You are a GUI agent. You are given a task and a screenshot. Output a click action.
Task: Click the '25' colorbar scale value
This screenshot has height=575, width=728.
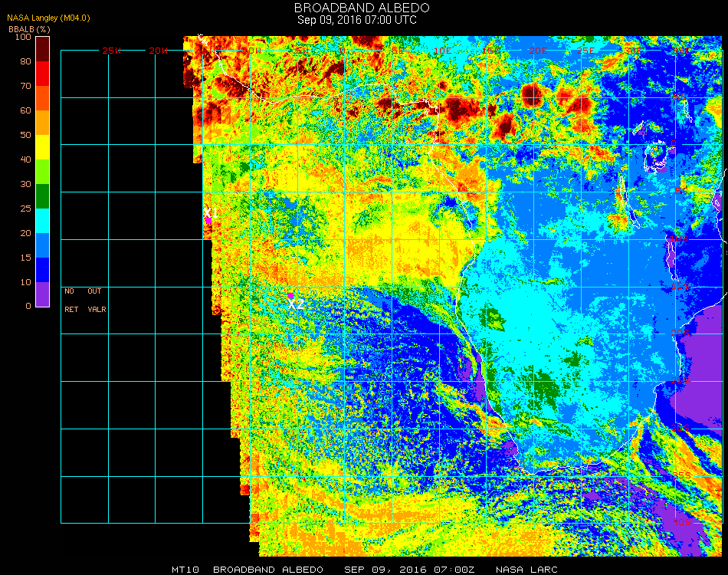coord(25,209)
